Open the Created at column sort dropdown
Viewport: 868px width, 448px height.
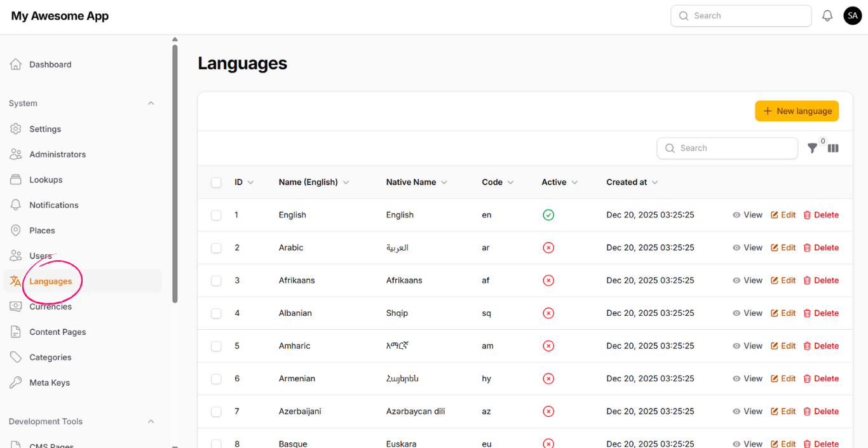(655, 182)
